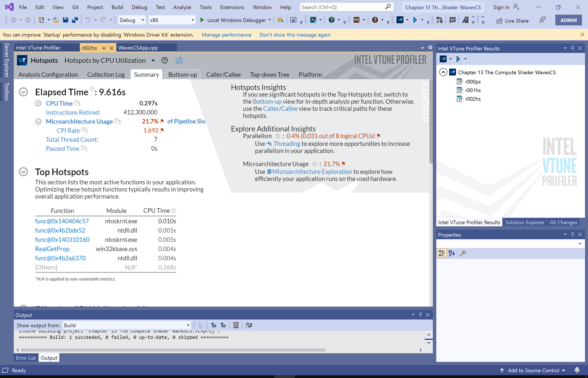This screenshot has height=378, width=588.
Task: Collapse the Elapsed Time section
Action: tap(23, 92)
